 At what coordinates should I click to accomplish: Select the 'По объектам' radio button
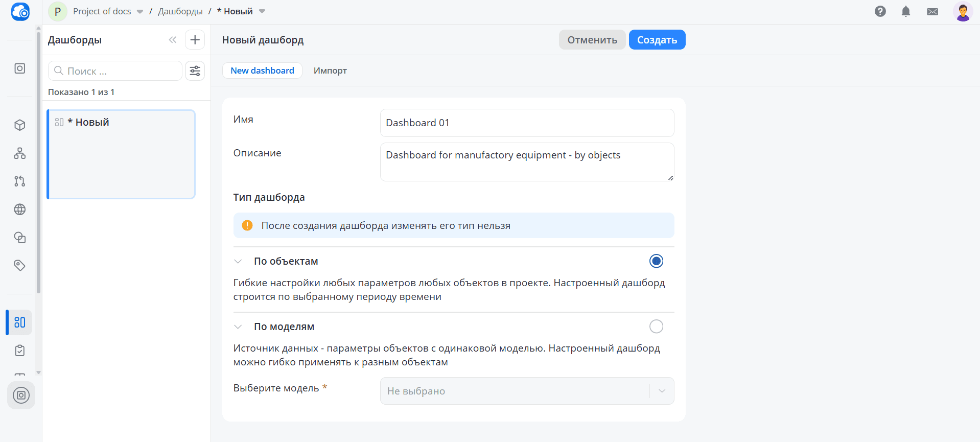tap(656, 261)
